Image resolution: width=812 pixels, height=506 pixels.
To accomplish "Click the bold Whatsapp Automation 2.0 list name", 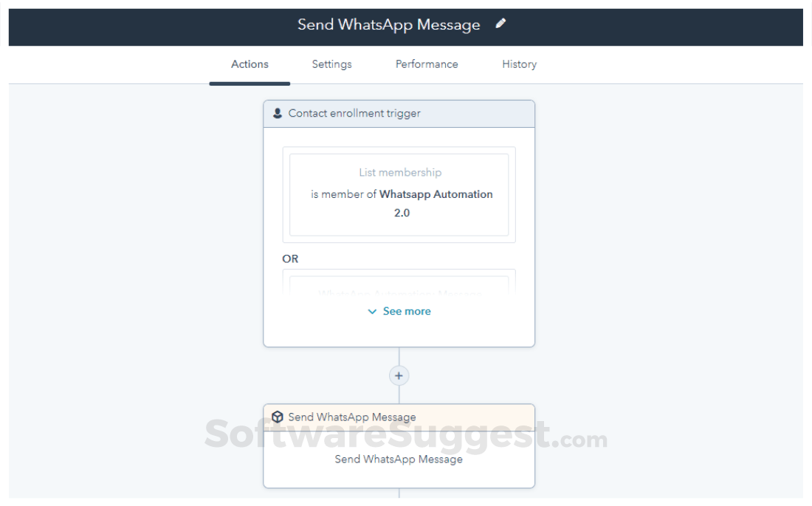I will click(435, 194).
